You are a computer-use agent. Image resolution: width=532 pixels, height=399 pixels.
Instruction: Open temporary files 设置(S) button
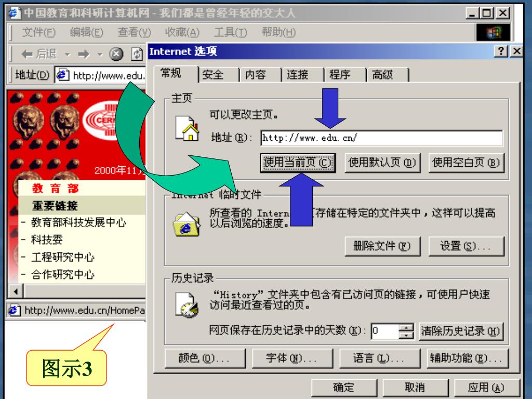click(466, 246)
